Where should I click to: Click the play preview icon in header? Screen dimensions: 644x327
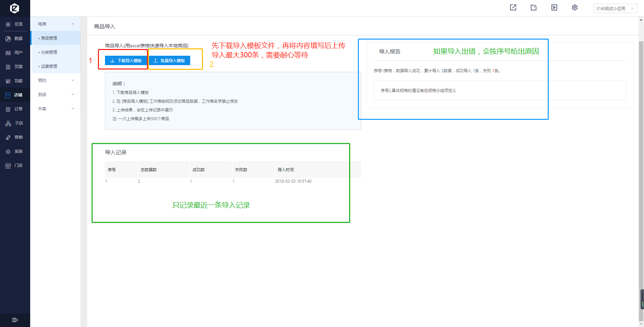pyautogui.click(x=554, y=8)
